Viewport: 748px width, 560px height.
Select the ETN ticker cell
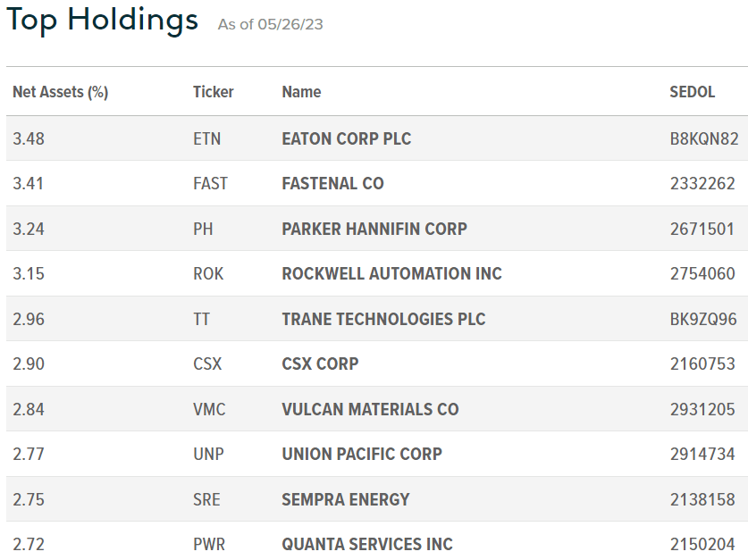click(x=207, y=138)
